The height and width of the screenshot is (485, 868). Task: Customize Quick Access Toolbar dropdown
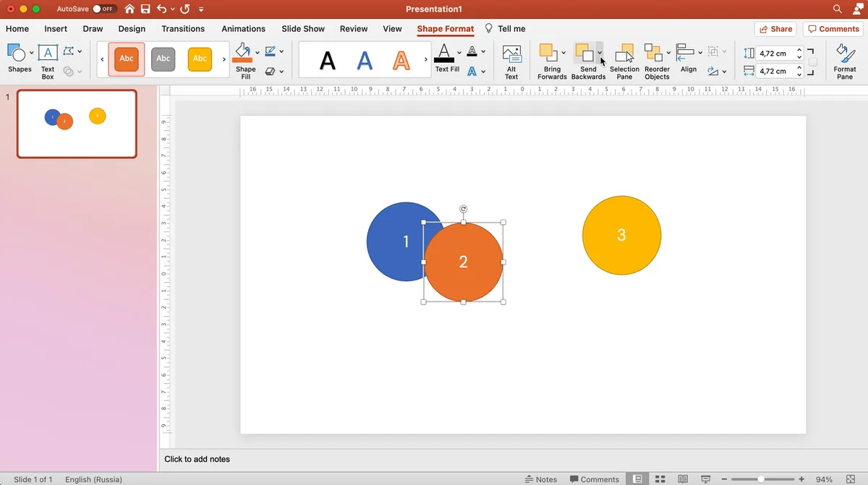tap(200, 9)
